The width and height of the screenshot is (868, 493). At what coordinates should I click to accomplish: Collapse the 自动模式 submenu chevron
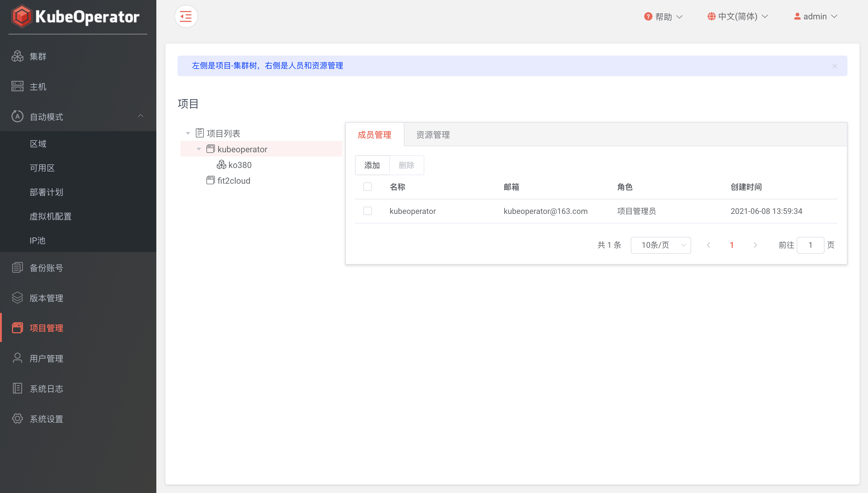point(141,116)
